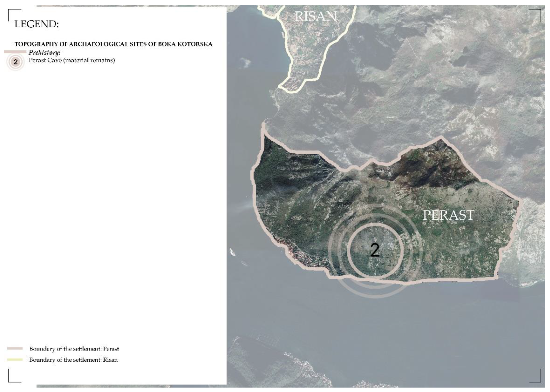The image size is (550, 392).
Task: Click the LEGEND heading
Action: pyautogui.click(x=37, y=24)
